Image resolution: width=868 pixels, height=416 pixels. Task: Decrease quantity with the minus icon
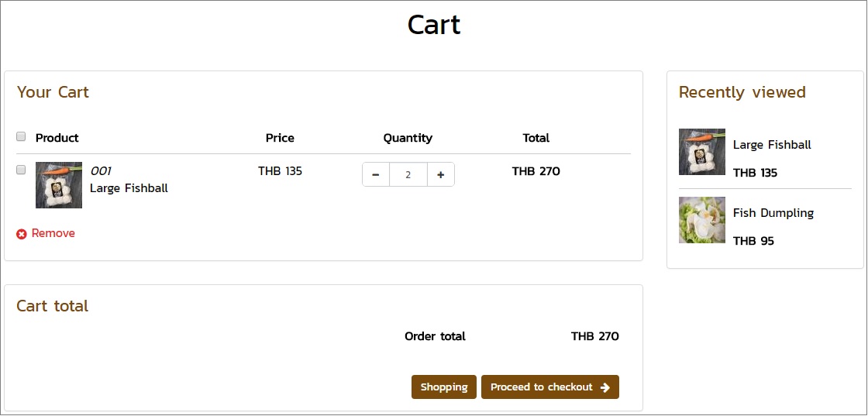(x=376, y=175)
